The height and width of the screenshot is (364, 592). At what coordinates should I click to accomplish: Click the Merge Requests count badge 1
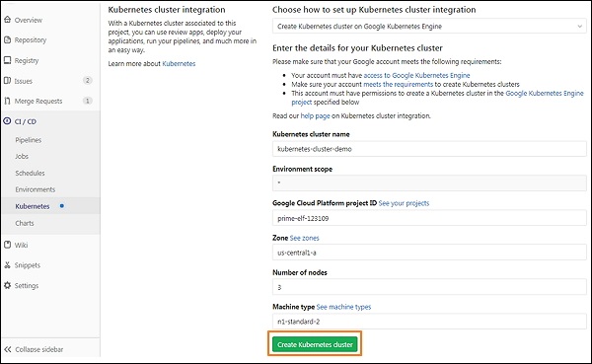(87, 101)
